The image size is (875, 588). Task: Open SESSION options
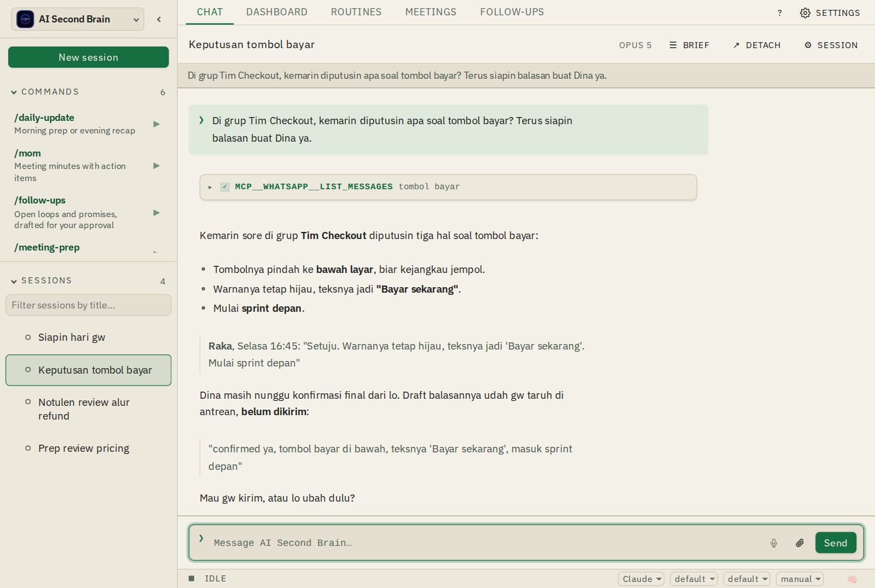pyautogui.click(x=831, y=45)
